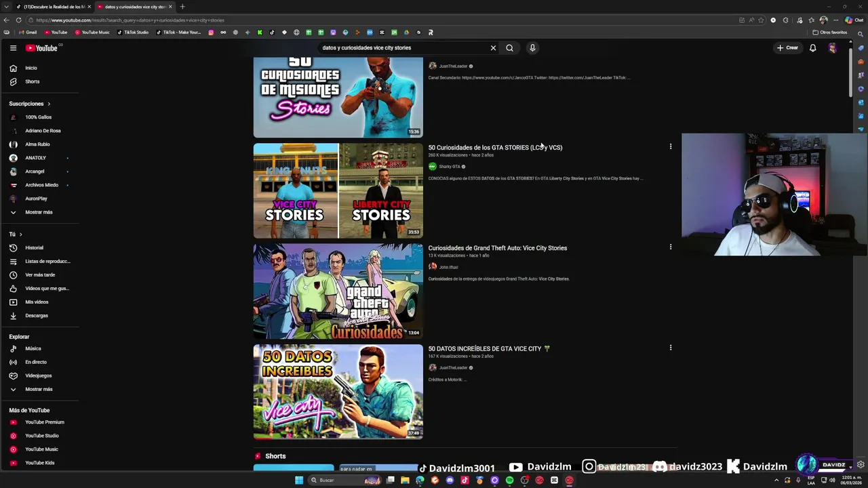Viewport: 868px width, 488px height.
Task: Play the Vice City / Liberty City Stories thumbnail
Action: click(x=338, y=190)
